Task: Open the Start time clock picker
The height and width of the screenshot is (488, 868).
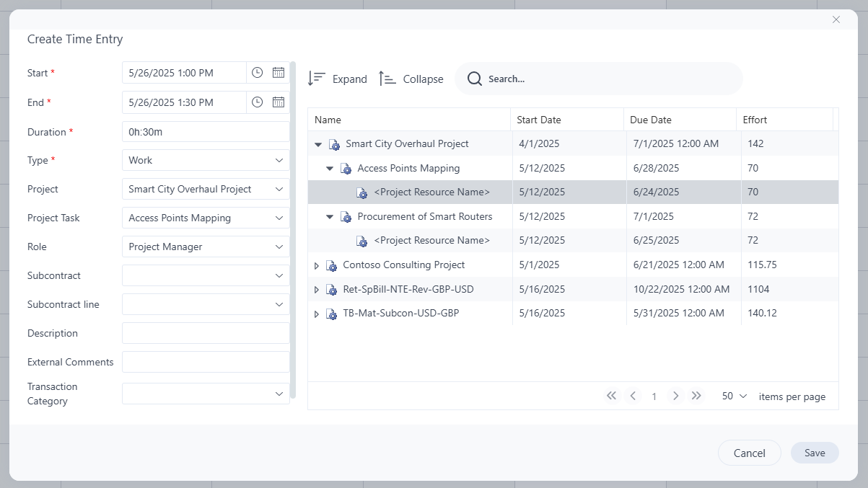Action: click(257, 72)
